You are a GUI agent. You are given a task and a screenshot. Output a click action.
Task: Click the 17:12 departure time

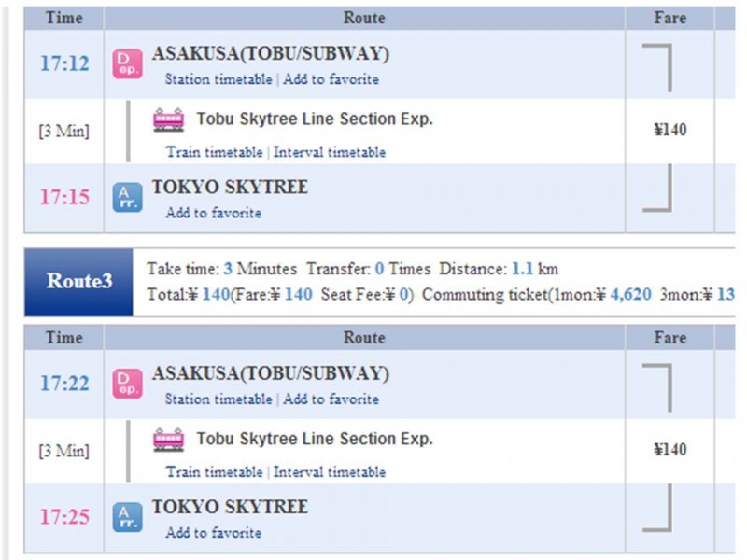tap(64, 63)
